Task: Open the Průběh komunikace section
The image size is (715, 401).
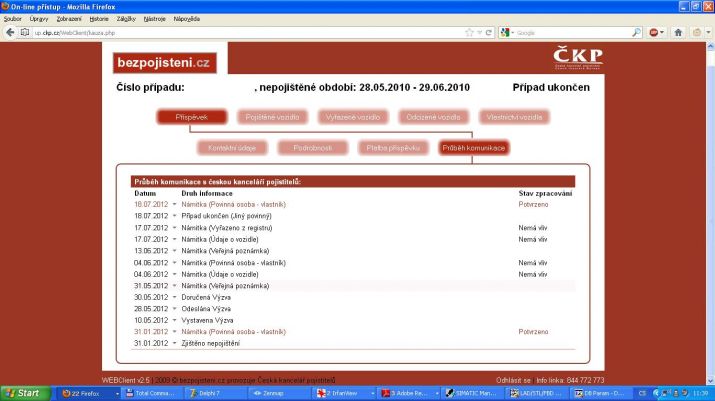Action: [x=474, y=148]
